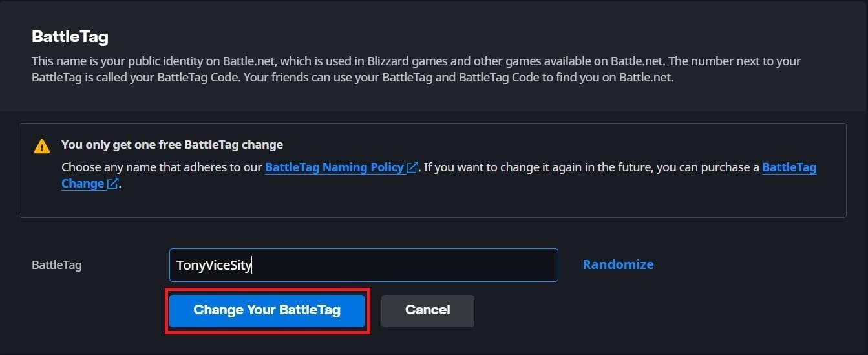
Task: Cancel the BattleTag change
Action: pos(427,310)
